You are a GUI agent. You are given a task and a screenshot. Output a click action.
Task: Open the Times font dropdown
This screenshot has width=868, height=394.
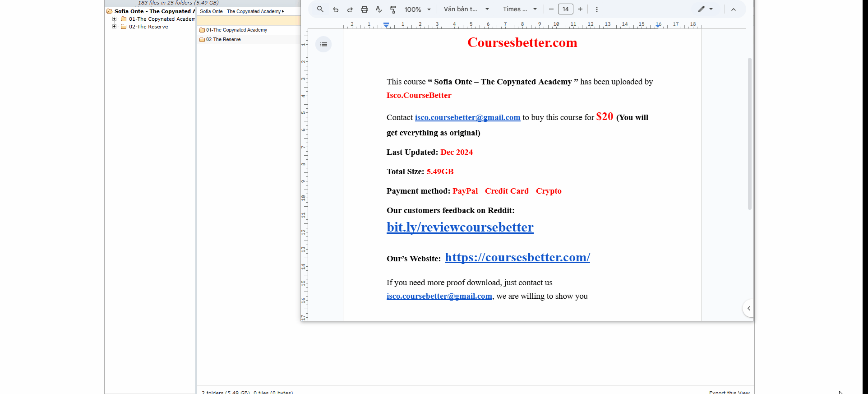[x=520, y=9]
